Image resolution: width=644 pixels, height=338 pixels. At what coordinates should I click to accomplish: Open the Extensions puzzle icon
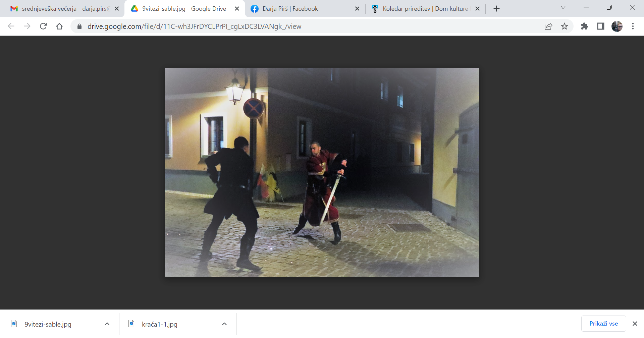tap(585, 26)
